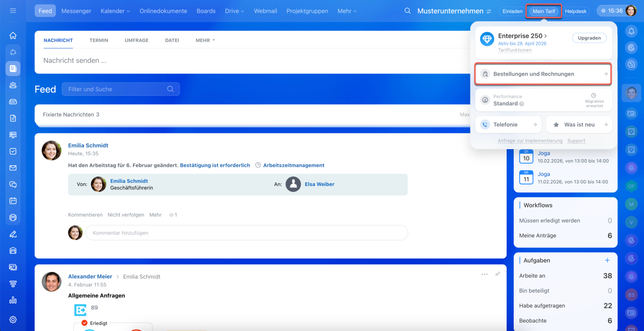Click the notifications bell icon
The height and width of the screenshot is (331, 644).
(x=631, y=31)
